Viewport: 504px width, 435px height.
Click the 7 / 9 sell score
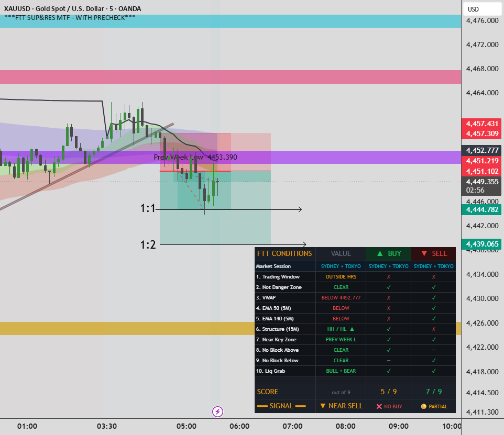[434, 392]
